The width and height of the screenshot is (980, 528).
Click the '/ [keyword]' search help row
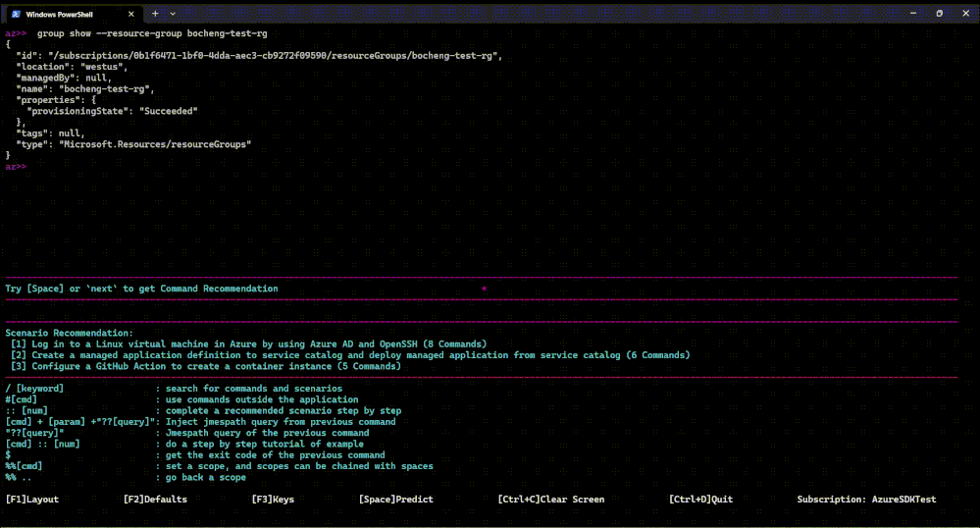174,389
